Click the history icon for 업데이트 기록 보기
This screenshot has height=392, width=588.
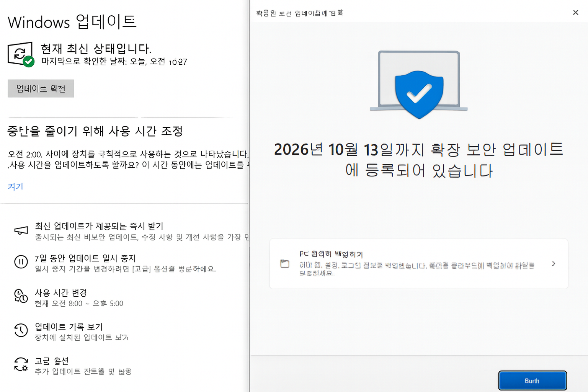pos(21,330)
